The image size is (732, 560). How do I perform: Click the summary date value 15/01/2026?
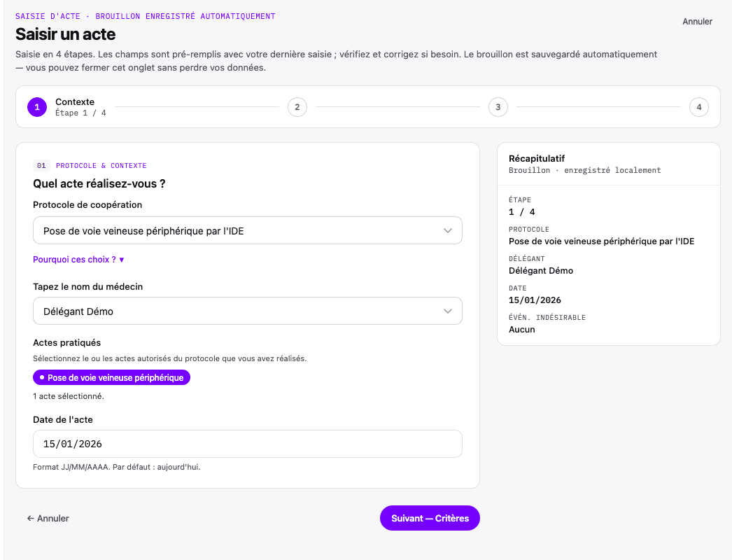535,300
